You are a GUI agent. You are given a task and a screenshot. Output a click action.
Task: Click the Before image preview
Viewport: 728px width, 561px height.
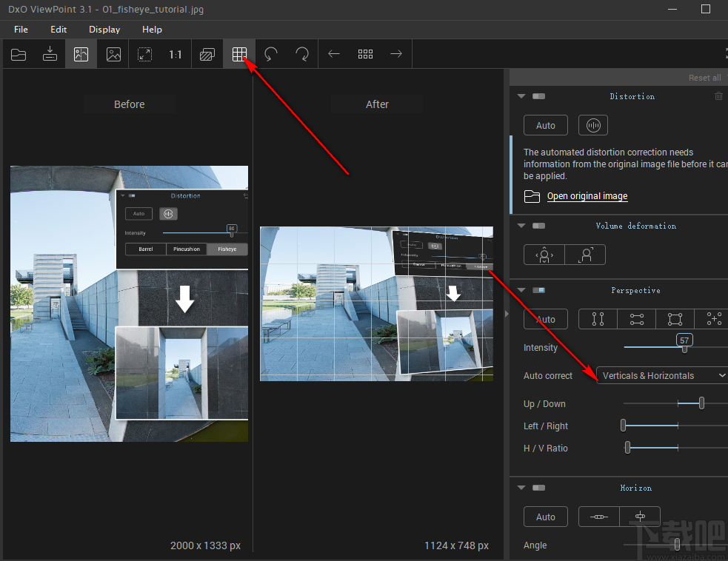[129, 303]
